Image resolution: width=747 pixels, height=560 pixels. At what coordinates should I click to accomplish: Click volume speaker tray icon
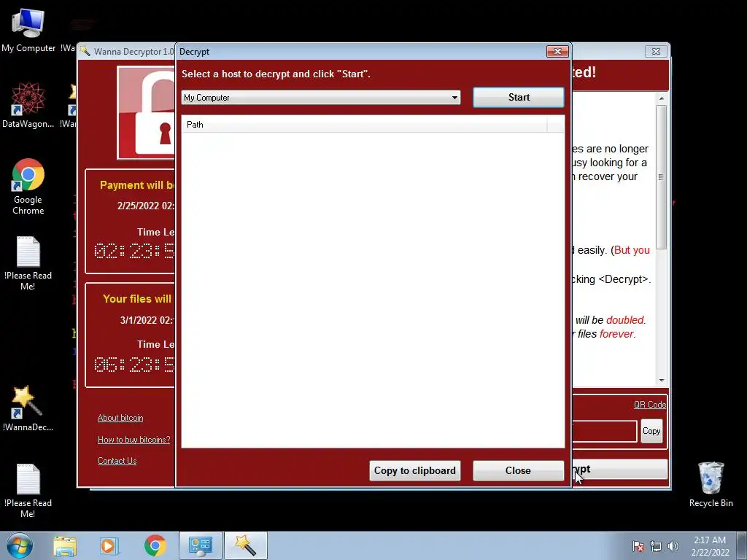[x=673, y=546]
